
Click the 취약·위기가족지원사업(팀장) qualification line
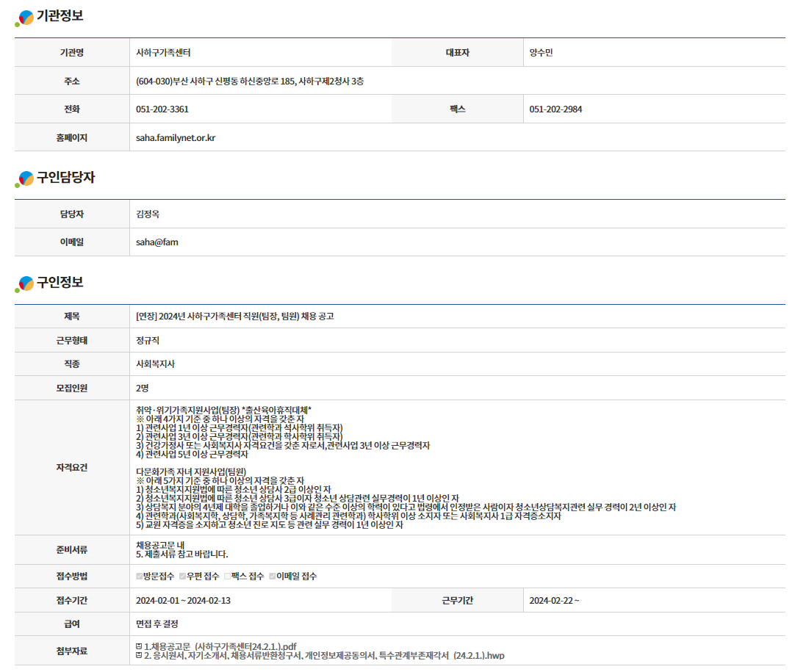pyautogui.click(x=223, y=410)
